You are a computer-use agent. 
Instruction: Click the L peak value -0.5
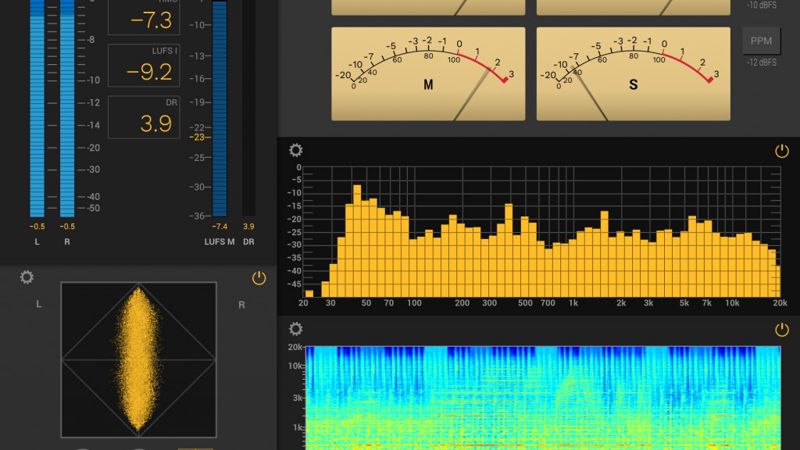pyautogui.click(x=37, y=227)
